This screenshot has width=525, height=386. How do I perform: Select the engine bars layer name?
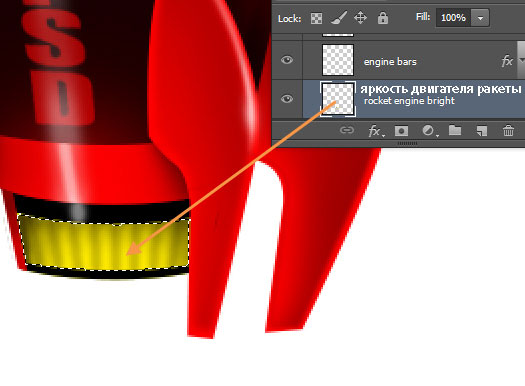coord(390,62)
